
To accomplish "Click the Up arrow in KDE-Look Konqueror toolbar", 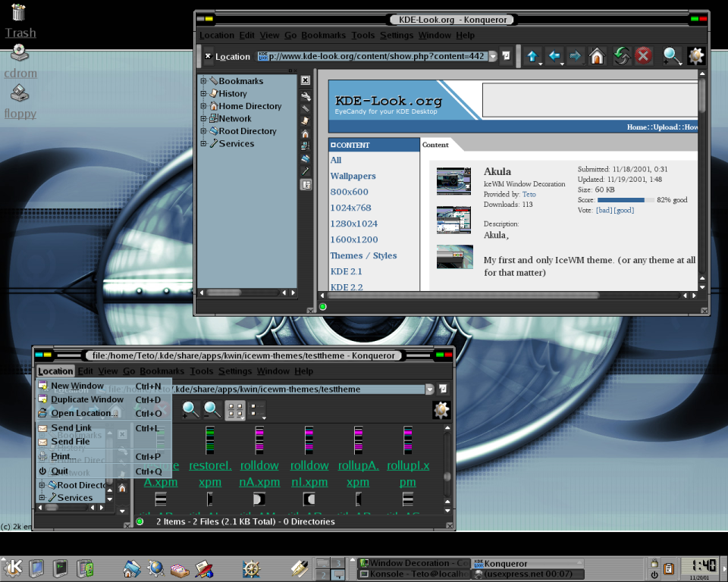I will click(532, 57).
